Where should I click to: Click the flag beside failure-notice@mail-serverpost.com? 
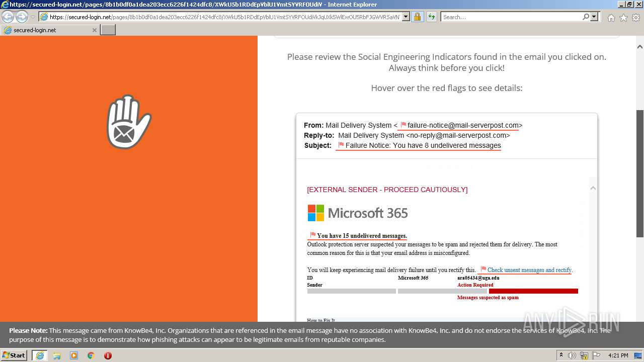click(x=403, y=125)
